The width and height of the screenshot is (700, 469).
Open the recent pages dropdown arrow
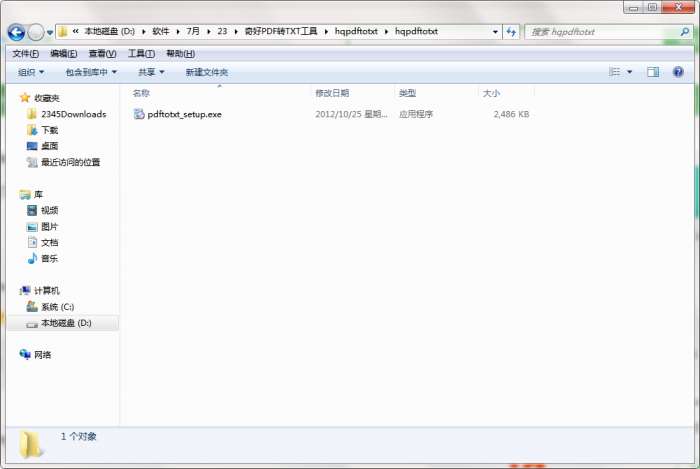(50, 33)
